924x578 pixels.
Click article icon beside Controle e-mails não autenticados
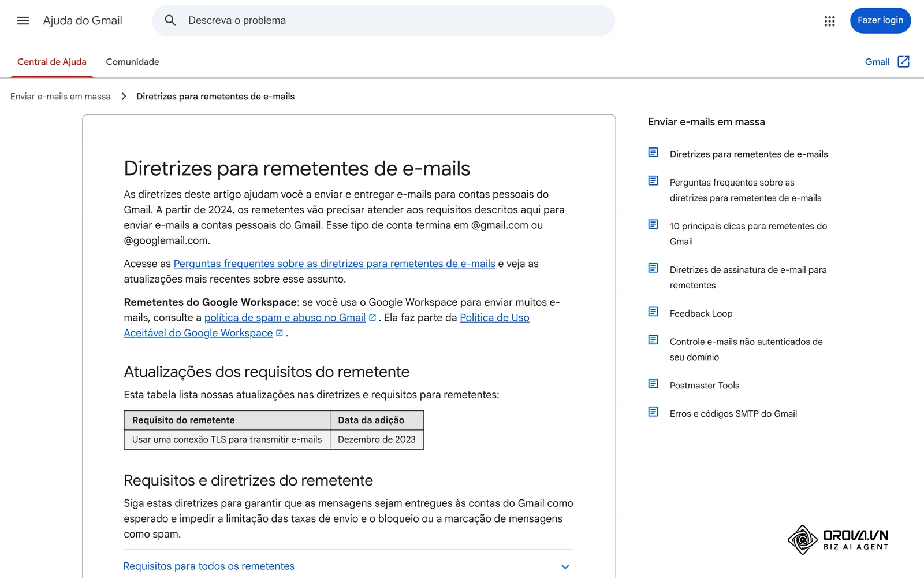point(653,340)
